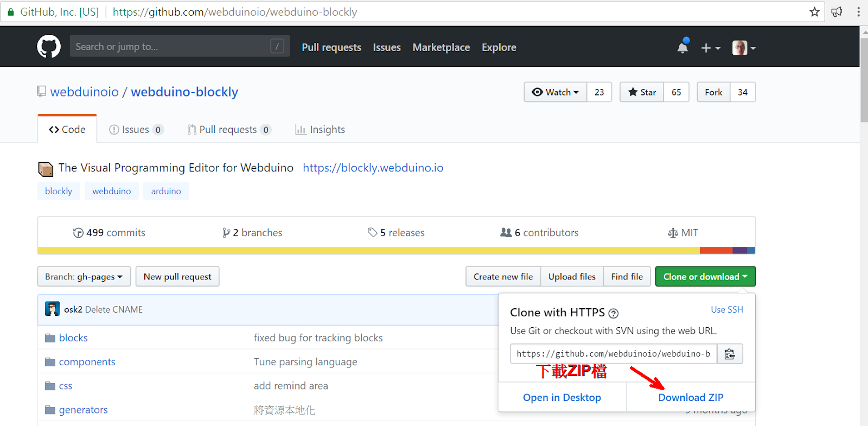The width and height of the screenshot is (868, 426).
Task: View the MIT license
Action: click(683, 233)
